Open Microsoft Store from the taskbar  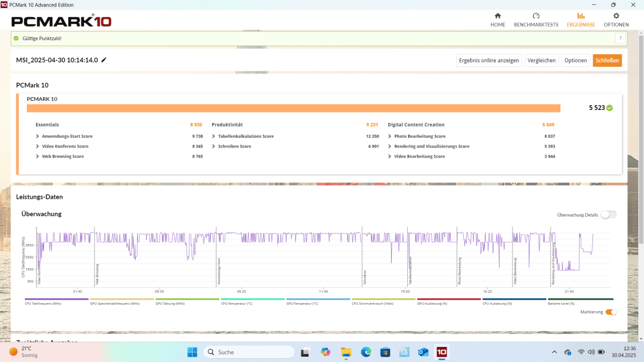click(x=385, y=352)
